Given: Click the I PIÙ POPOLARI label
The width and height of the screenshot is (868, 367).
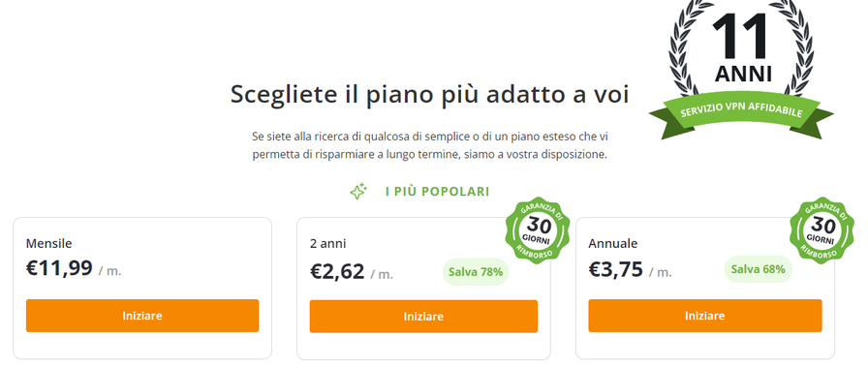Looking at the screenshot, I should [x=437, y=192].
